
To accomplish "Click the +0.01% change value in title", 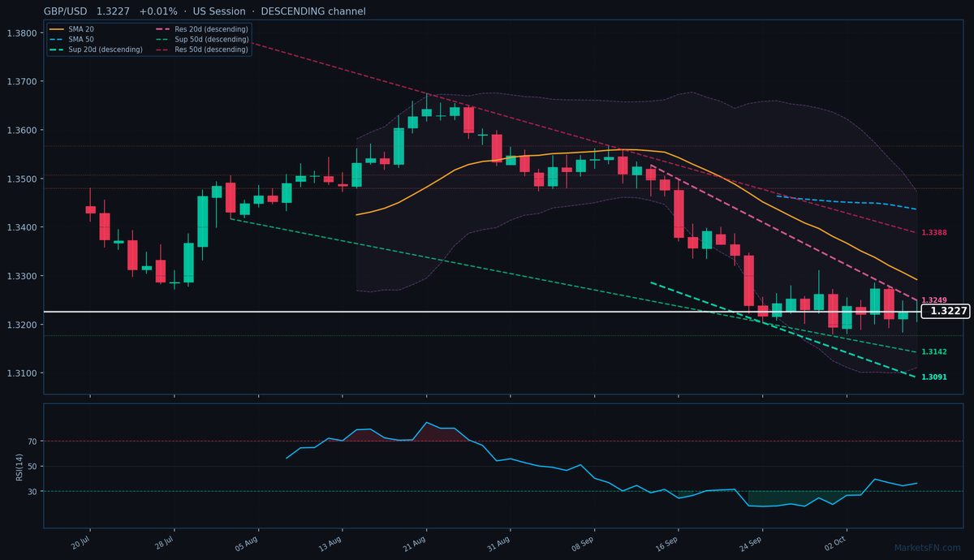I will click(x=158, y=11).
